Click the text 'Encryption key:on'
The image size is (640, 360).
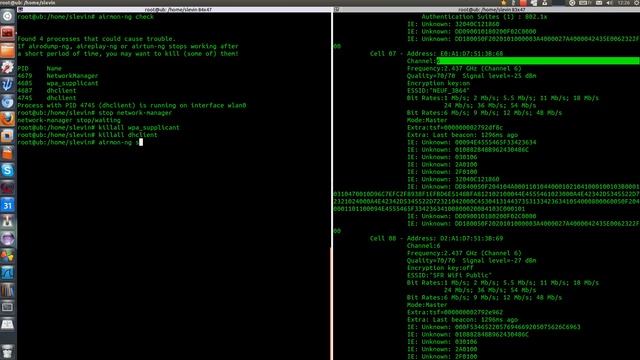click(438, 83)
